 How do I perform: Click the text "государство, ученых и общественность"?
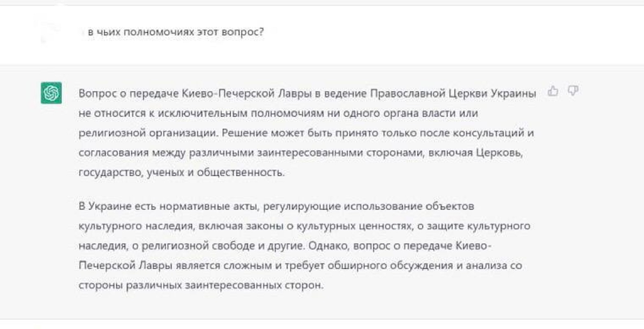181,172
